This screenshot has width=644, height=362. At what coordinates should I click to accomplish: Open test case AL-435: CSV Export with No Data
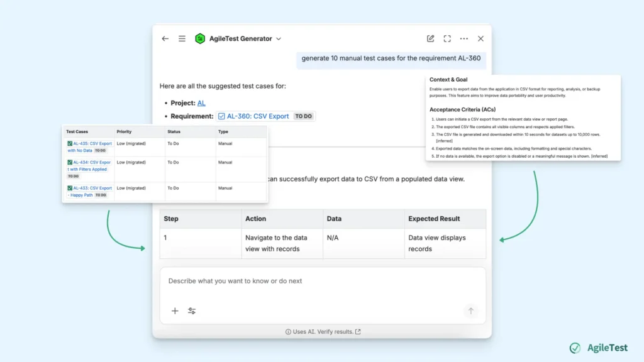pos(89,147)
